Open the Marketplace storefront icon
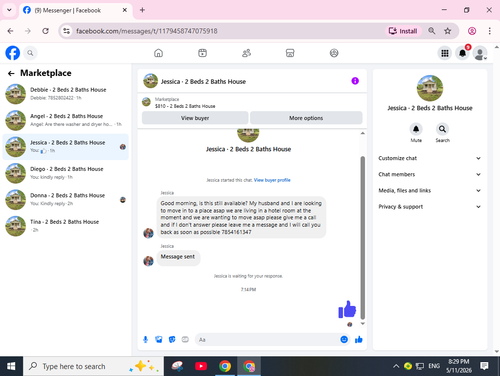This screenshot has height=376, width=500. [x=290, y=53]
